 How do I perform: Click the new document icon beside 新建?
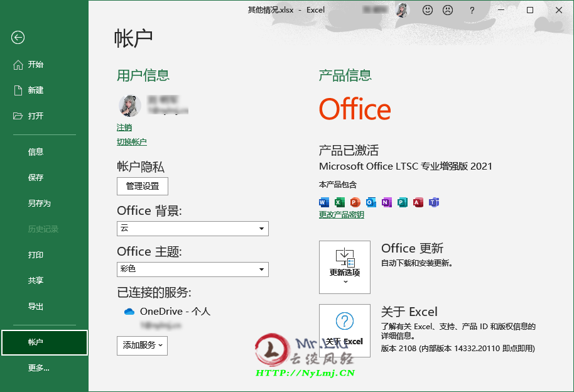(x=18, y=90)
